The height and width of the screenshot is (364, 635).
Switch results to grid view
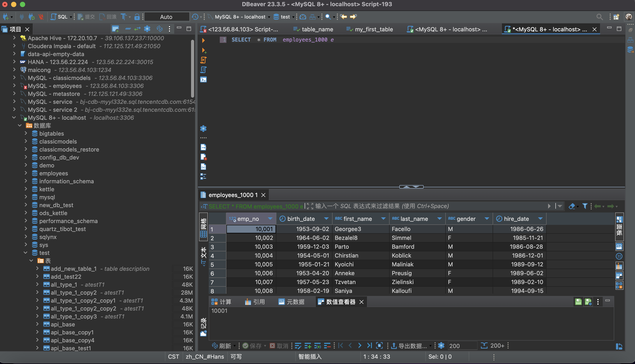(x=203, y=227)
